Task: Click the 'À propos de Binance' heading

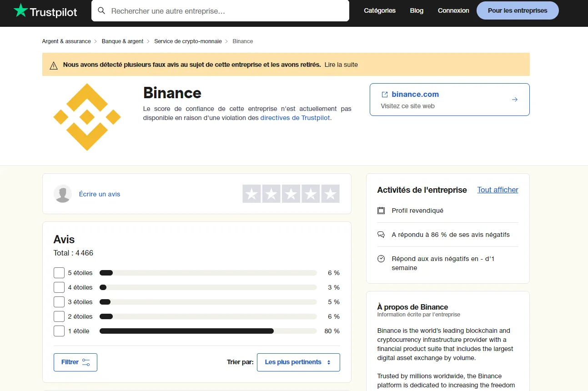Action: 412,307
